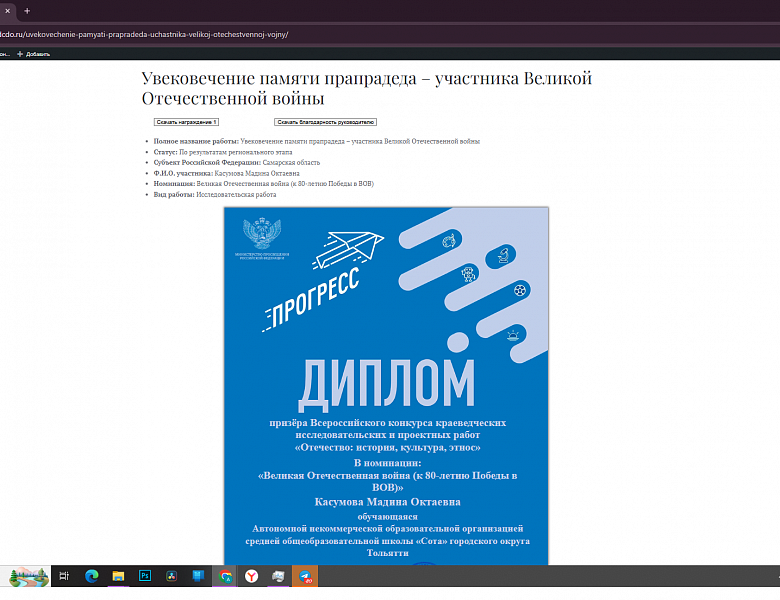The height and width of the screenshot is (600, 780).
Task: Open Photoshop from the taskbar
Action: (x=145, y=576)
